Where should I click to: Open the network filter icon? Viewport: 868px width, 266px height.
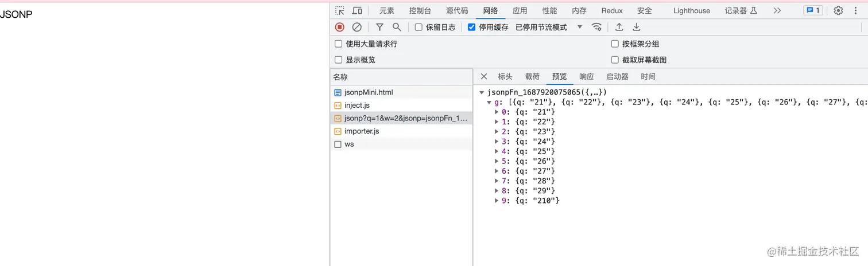379,27
